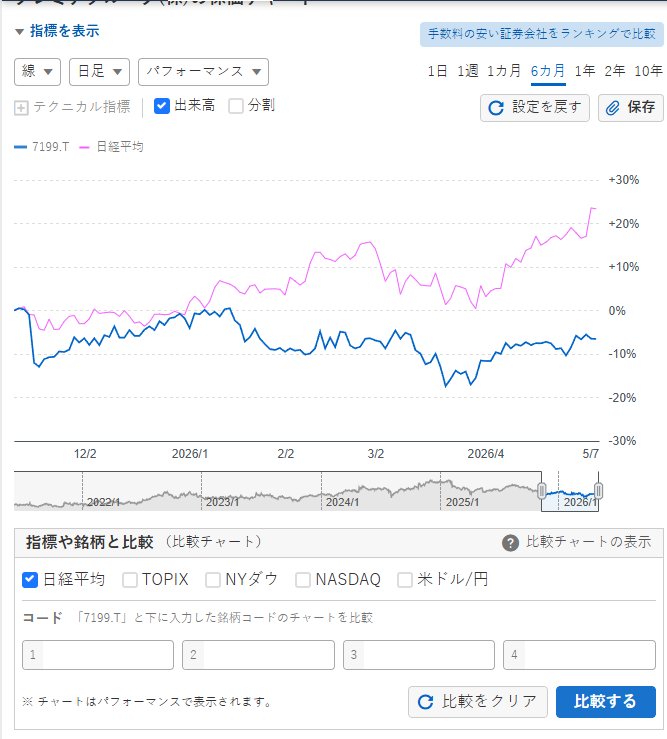Click 2025/1 on the overview timeline

pos(462,502)
